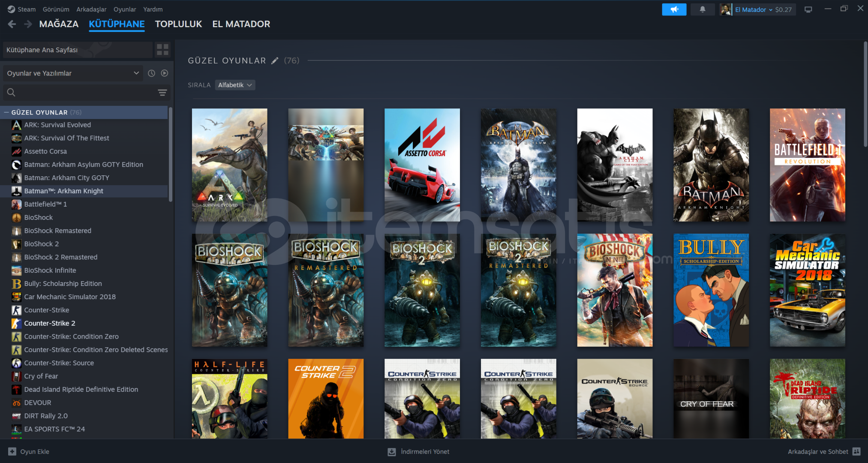Open the notifications bell
Viewport: 868px width, 463px height.
[x=702, y=9]
